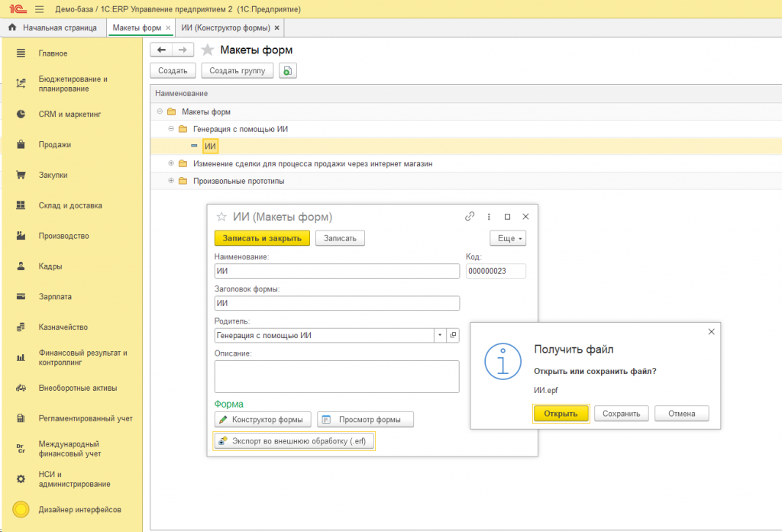782x532 pixels.
Task: Click Открыть in Получить файл dialog
Action: click(561, 414)
